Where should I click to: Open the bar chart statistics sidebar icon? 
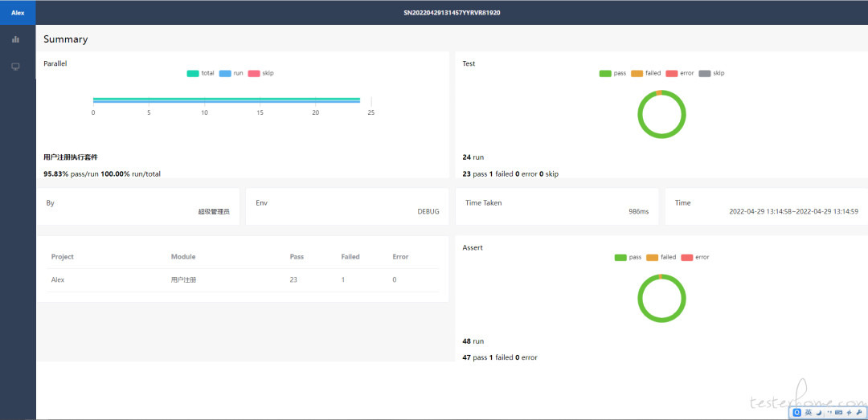click(15, 39)
